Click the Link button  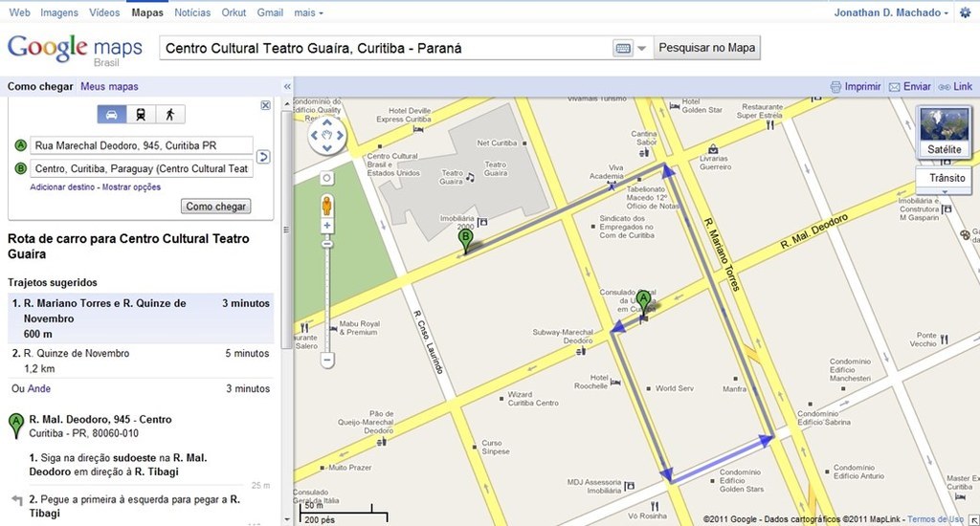coord(956,87)
